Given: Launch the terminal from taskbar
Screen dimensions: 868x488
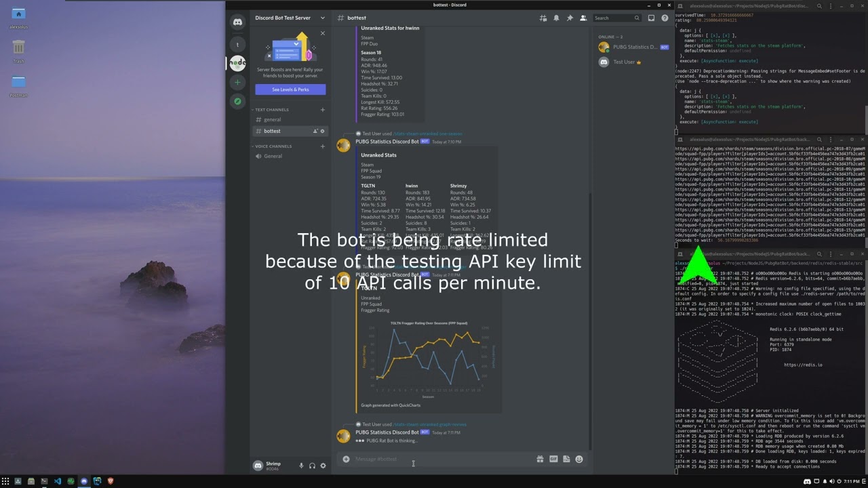Looking at the screenshot, I should point(44,481).
